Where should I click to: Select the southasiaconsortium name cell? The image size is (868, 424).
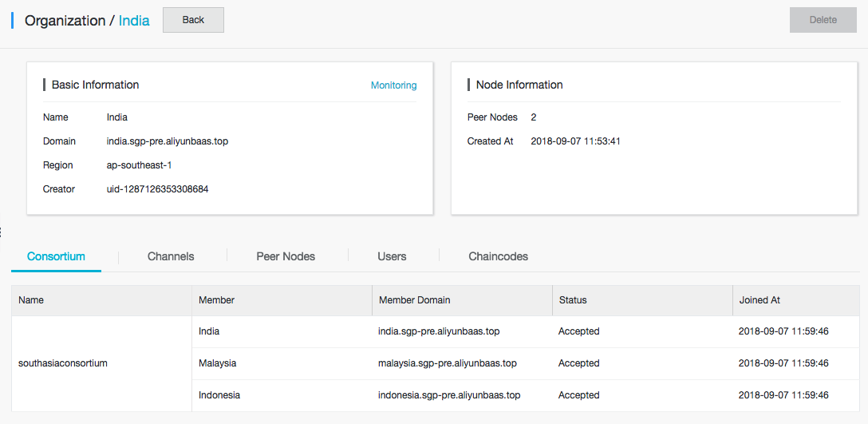(102, 363)
